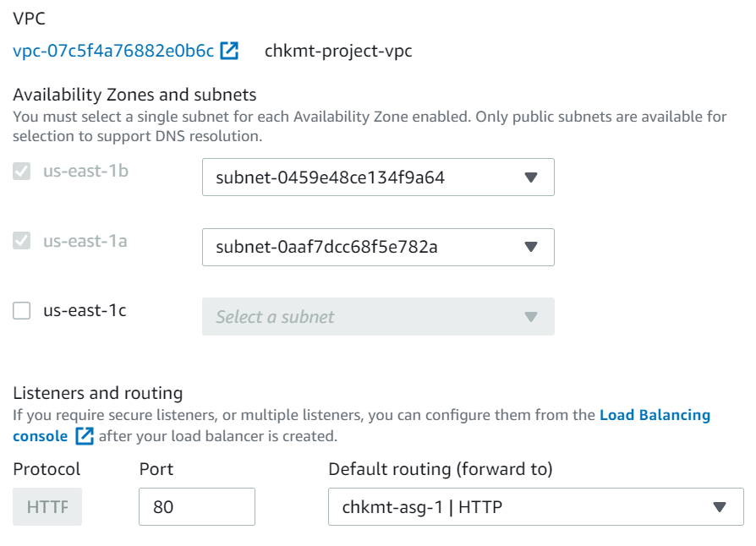Click the Port field showing 80
This screenshot has width=756, height=546.
[x=196, y=506]
